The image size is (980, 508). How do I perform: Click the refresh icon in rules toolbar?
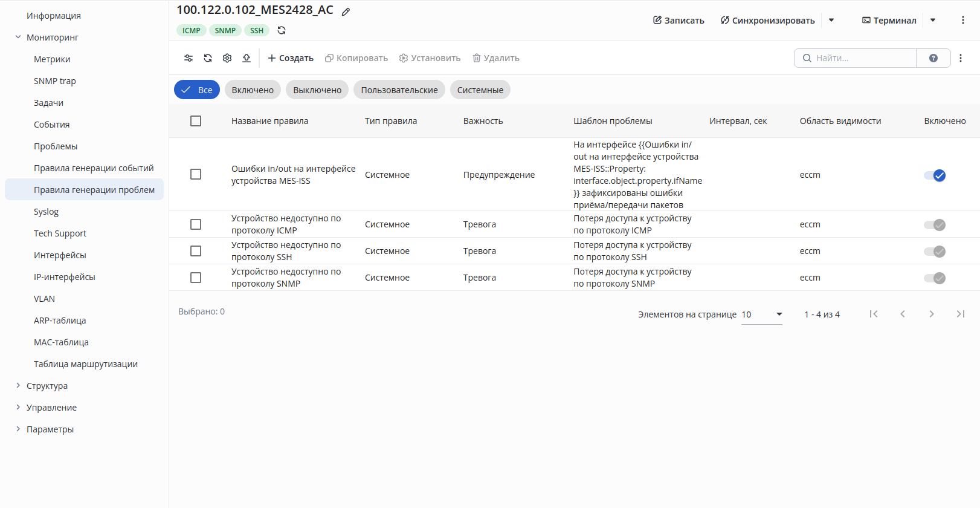(x=208, y=58)
